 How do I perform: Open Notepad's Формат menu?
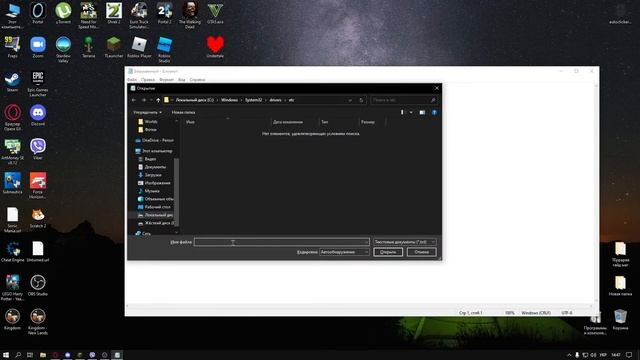(x=166, y=80)
